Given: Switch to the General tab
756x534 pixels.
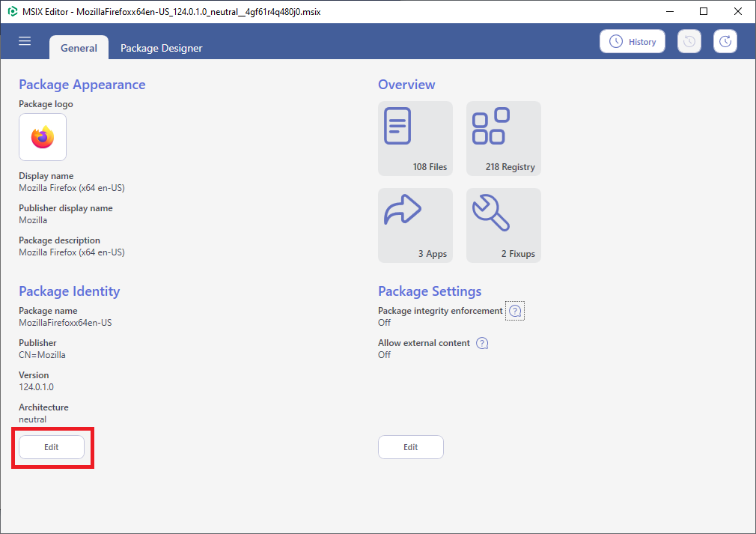Looking at the screenshot, I should tap(79, 48).
